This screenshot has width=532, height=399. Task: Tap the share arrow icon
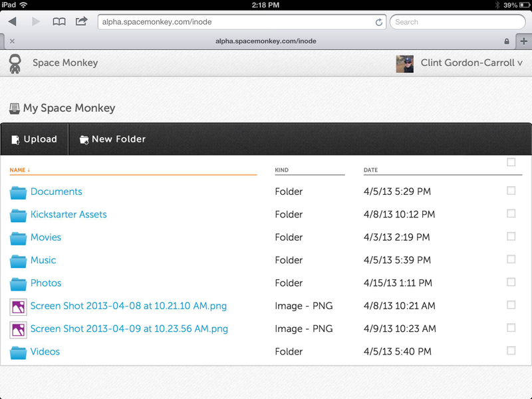click(x=81, y=21)
